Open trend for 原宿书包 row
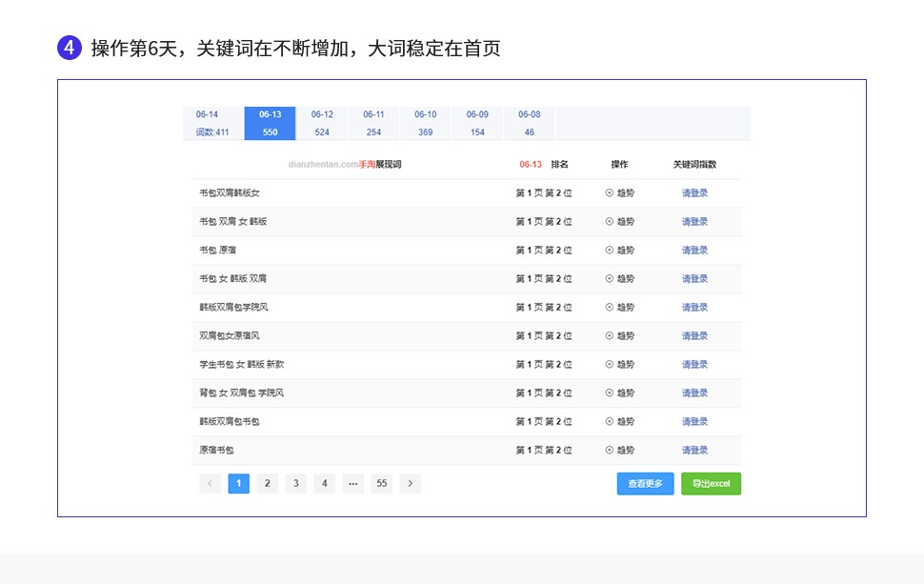The image size is (924, 584). pyautogui.click(x=619, y=451)
